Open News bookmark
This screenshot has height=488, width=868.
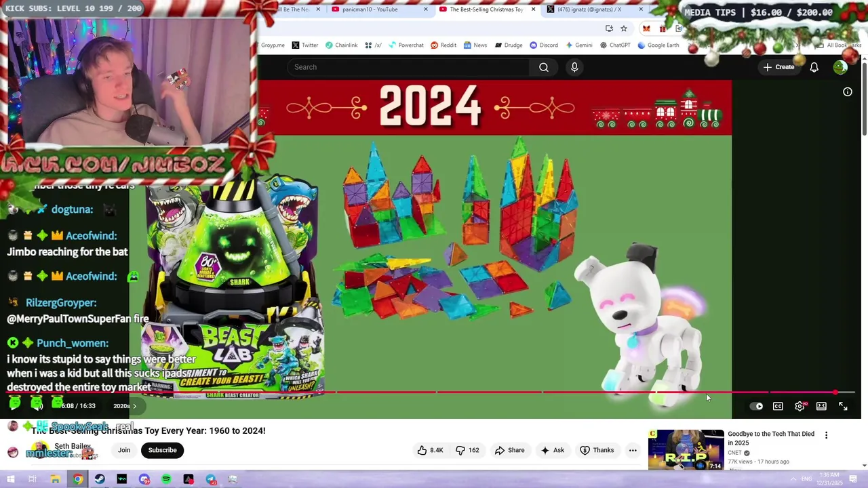475,45
